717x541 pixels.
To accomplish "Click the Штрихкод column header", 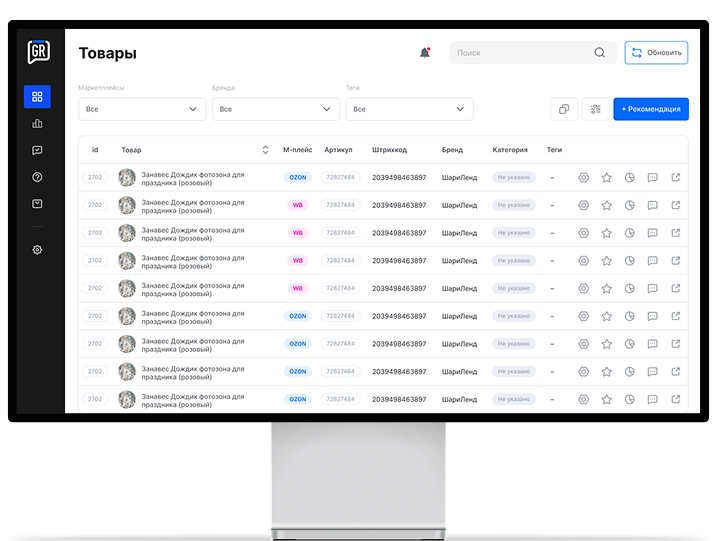I will point(389,150).
